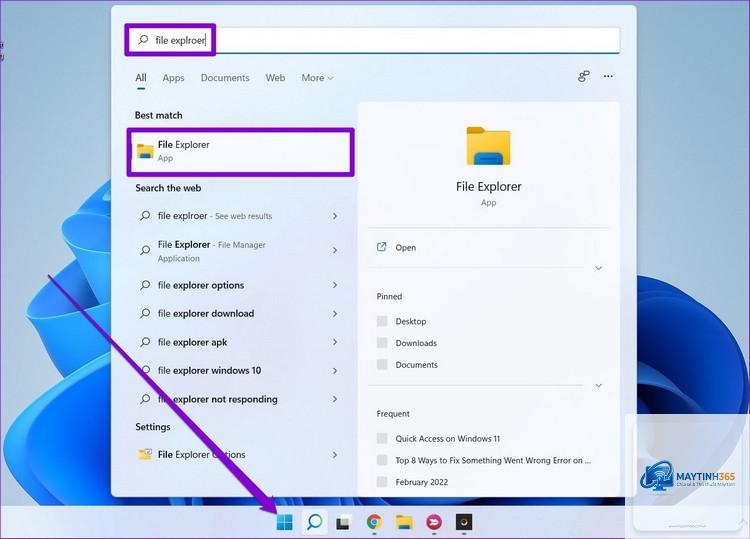Screen dimensions: 750x539
Task: Click the Documents pinned item icon
Action: (x=382, y=364)
